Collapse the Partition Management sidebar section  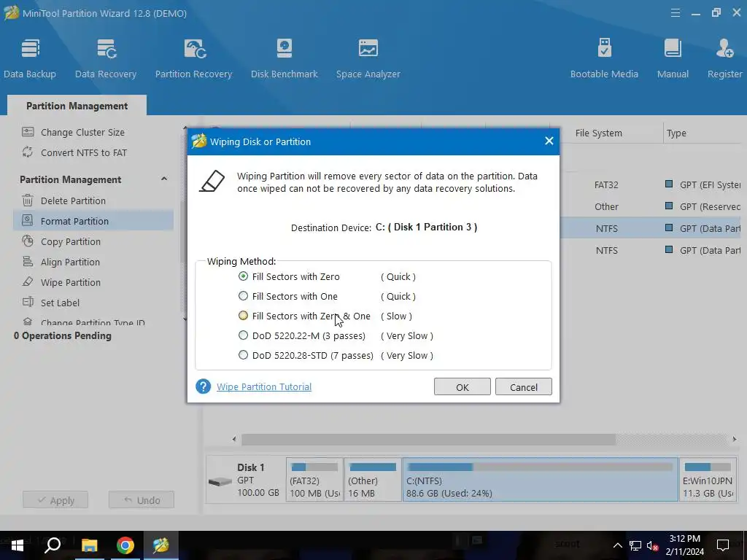pos(164,179)
